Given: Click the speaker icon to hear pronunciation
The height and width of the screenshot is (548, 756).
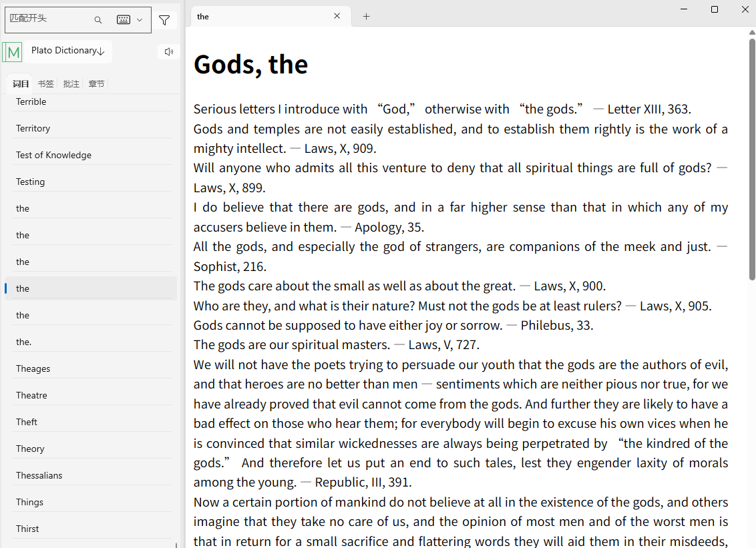Looking at the screenshot, I should tap(168, 51).
